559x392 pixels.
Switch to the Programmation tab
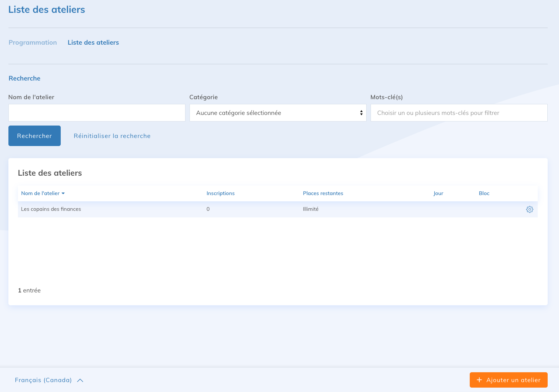click(33, 42)
